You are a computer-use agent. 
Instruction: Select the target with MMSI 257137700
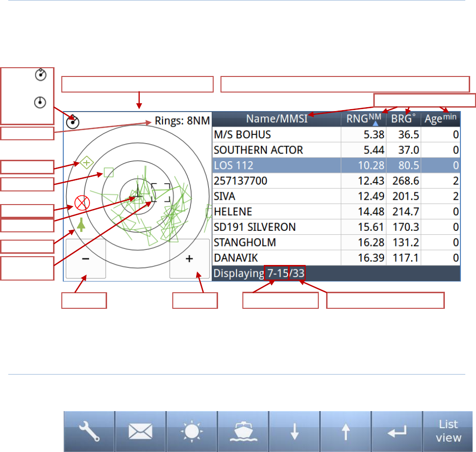coord(336,181)
